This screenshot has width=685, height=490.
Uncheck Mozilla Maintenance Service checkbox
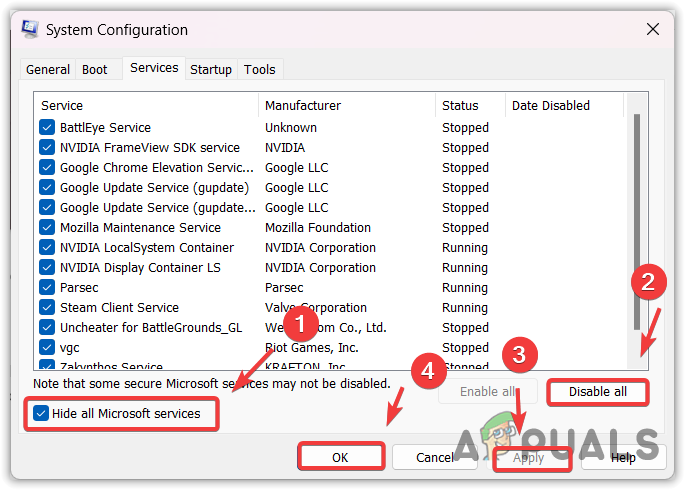47,228
